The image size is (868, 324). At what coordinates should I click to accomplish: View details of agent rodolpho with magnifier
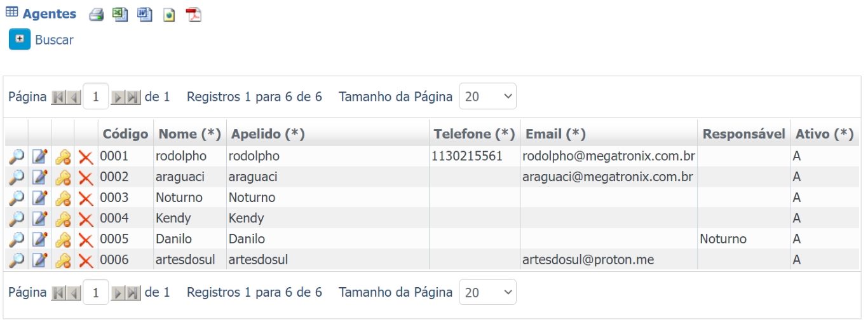tap(16, 156)
